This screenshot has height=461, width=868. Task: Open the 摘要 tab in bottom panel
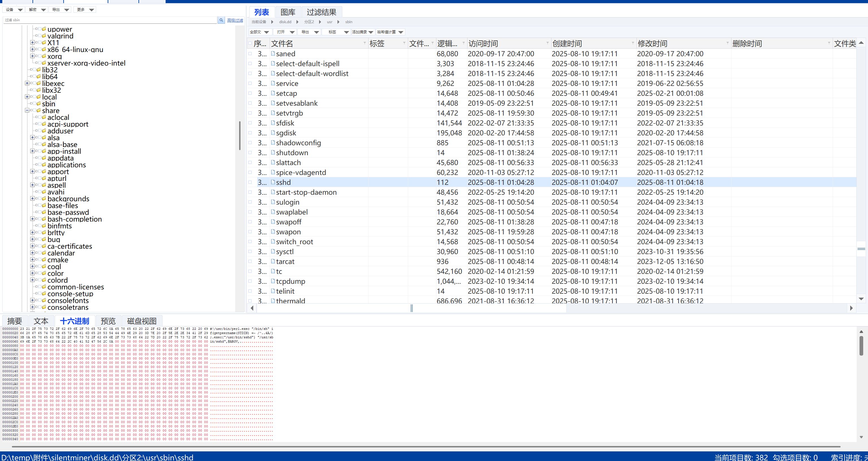click(x=14, y=321)
